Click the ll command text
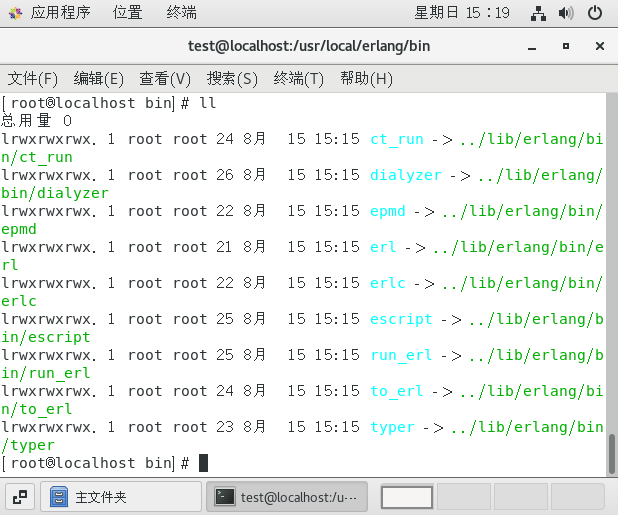Viewport: 618px width, 515px height. click(x=208, y=103)
